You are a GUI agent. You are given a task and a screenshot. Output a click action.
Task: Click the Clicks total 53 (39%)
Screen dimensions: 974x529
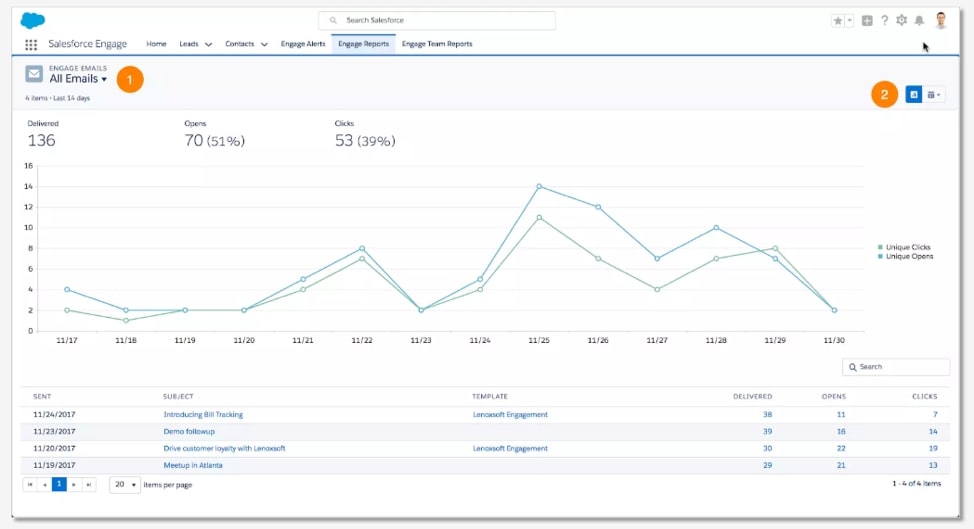click(x=365, y=141)
